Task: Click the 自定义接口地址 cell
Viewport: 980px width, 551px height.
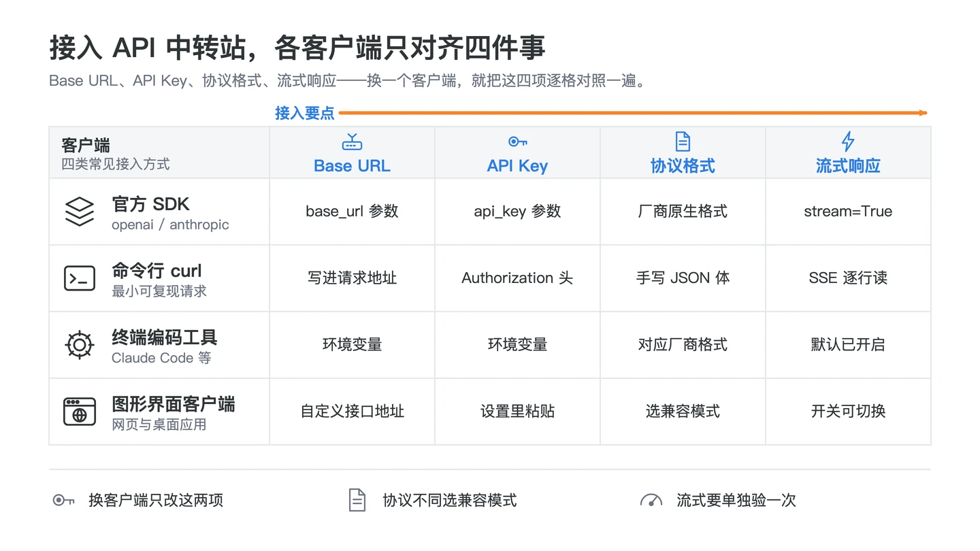Action: [x=352, y=412]
